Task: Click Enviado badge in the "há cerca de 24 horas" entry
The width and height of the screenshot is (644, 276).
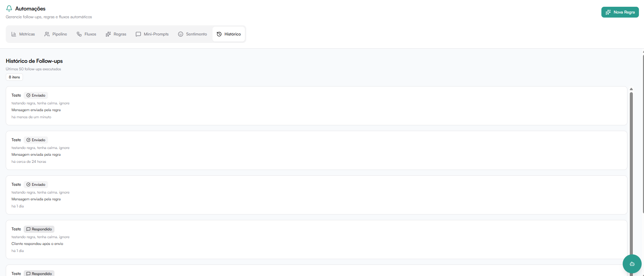Action: (36, 140)
